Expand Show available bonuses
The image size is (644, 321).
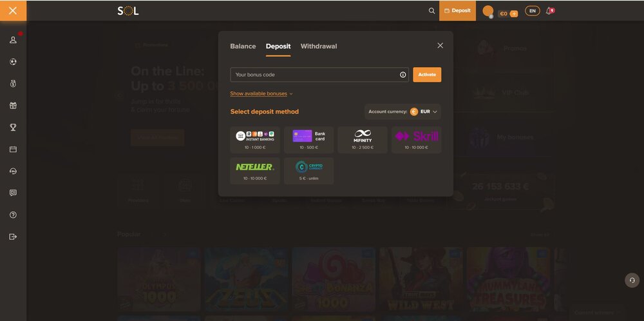261,93
